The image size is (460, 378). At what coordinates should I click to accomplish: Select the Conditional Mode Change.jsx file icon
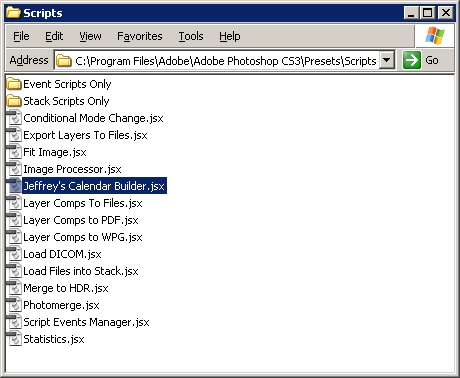tap(14, 118)
